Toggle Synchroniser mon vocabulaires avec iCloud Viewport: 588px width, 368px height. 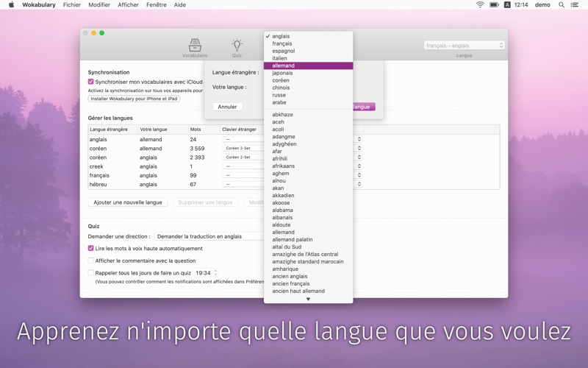click(90, 82)
